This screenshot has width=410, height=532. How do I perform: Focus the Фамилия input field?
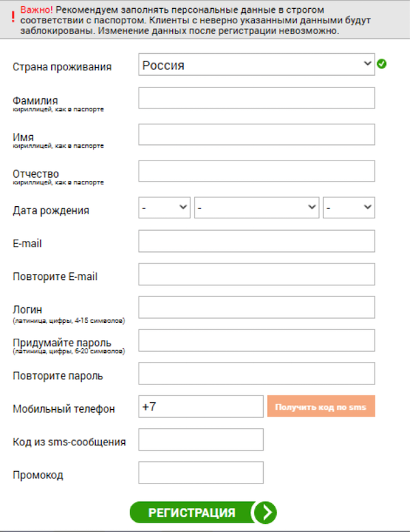[x=256, y=98]
